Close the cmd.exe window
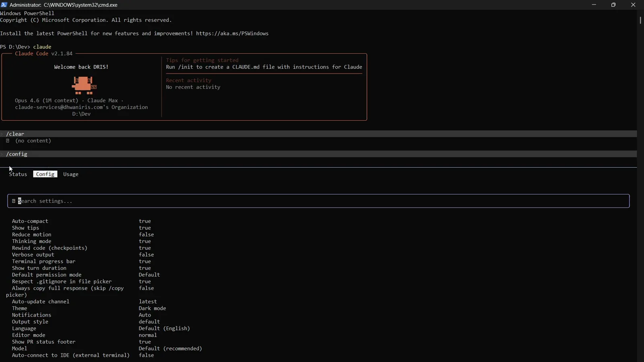 tap(633, 5)
